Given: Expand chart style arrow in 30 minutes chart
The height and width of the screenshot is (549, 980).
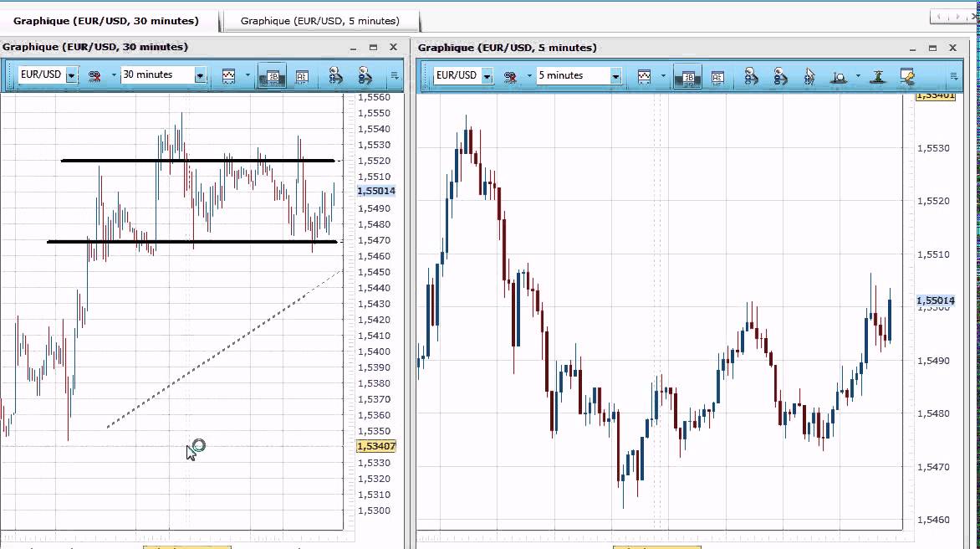Looking at the screenshot, I should point(248,75).
